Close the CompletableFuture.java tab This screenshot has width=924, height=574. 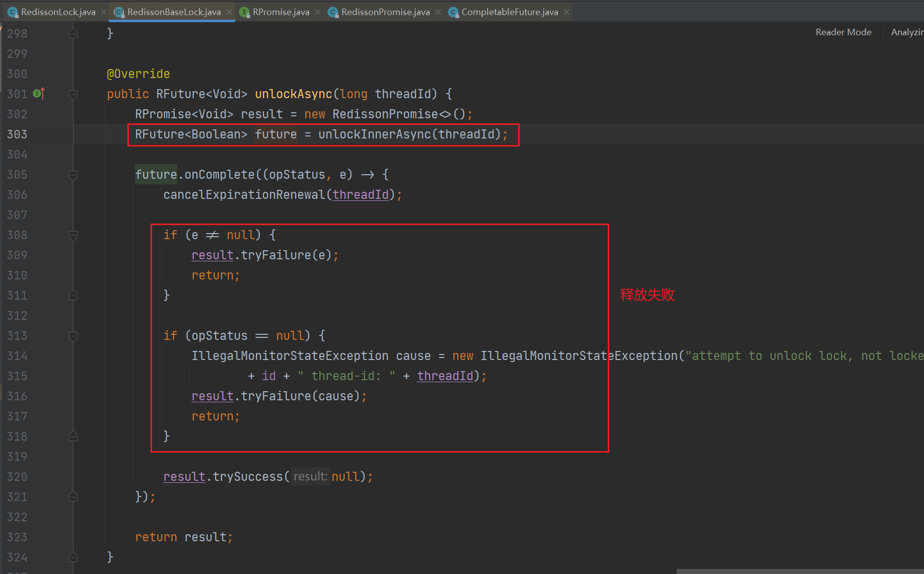pyautogui.click(x=566, y=12)
